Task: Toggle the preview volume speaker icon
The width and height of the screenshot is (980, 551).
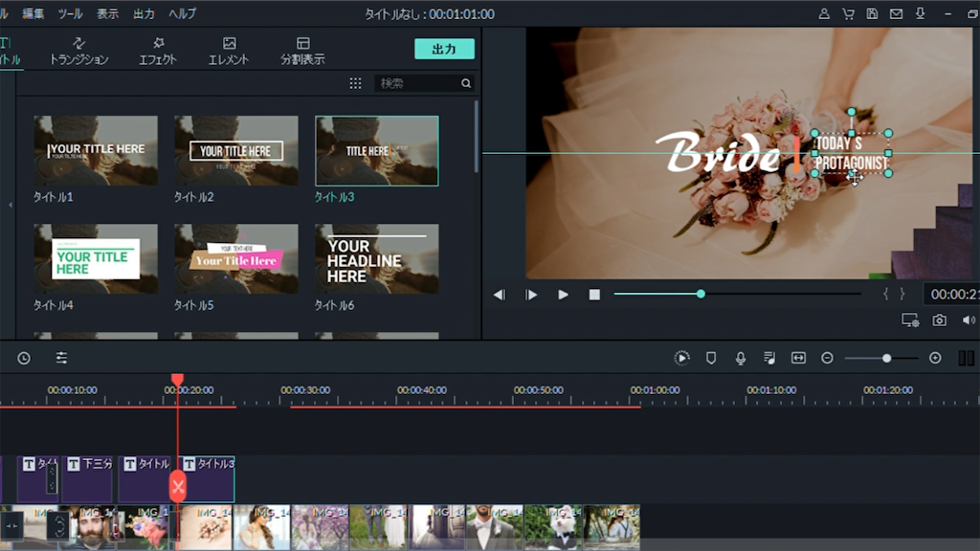Action: [969, 320]
